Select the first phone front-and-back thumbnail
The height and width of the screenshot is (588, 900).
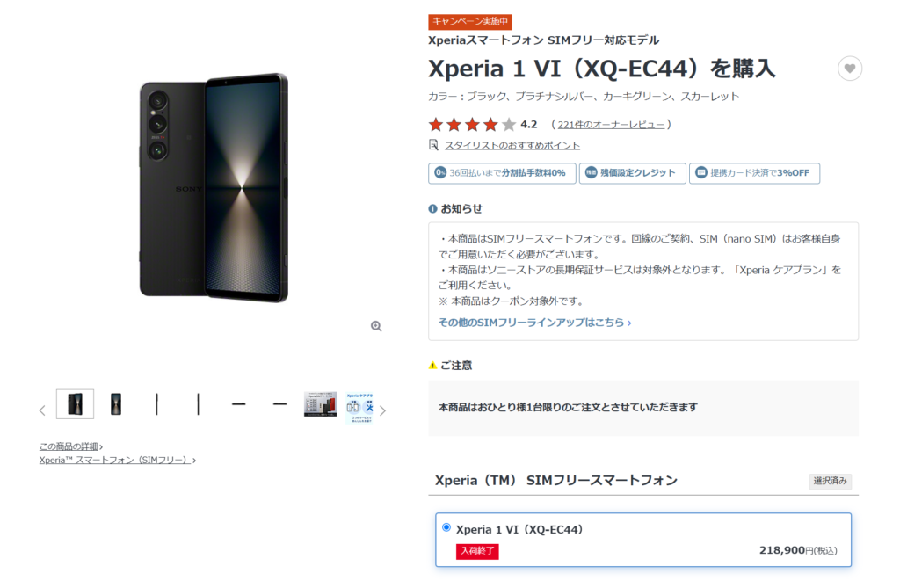(x=76, y=404)
